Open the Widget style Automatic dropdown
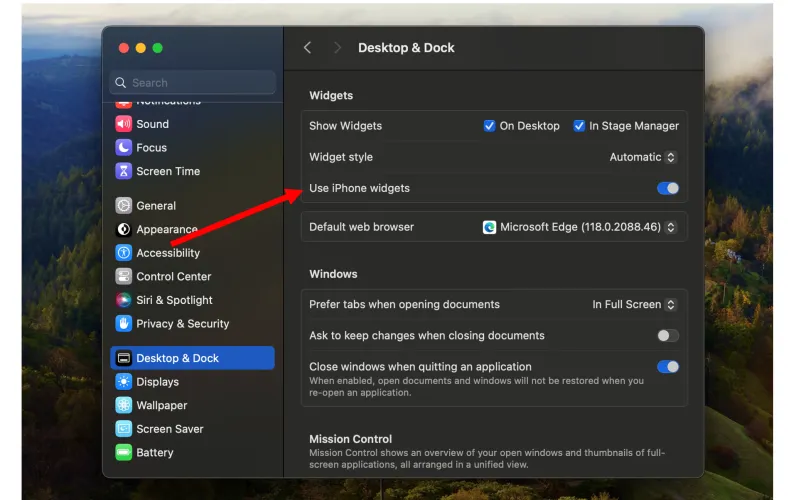This screenshot has width=791, height=500. [643, 157]
